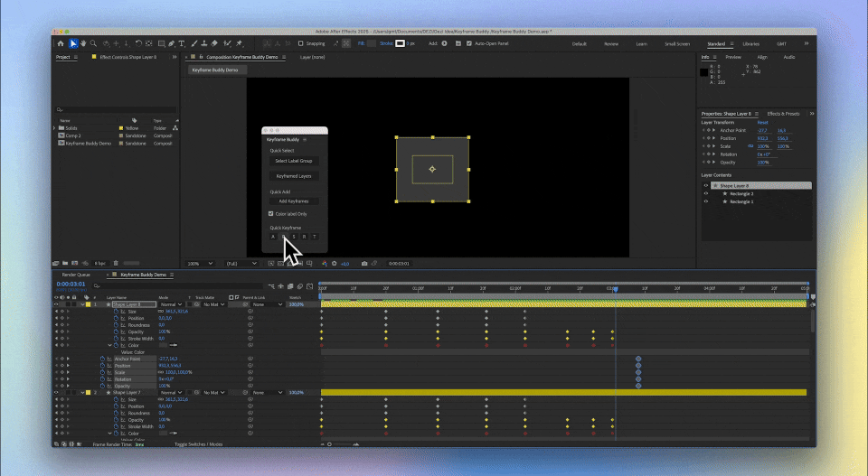This screenshot has height=476, width=868.
Task: Select the Selection arrow tool
Action: [x=73, y=43]
